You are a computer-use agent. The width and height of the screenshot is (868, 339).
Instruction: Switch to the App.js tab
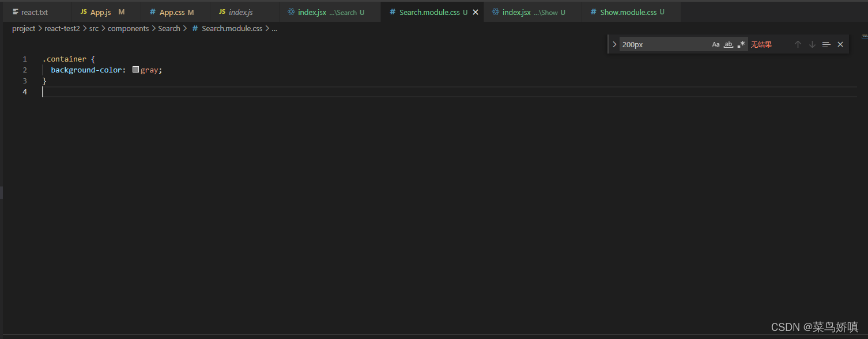[106, 12]
